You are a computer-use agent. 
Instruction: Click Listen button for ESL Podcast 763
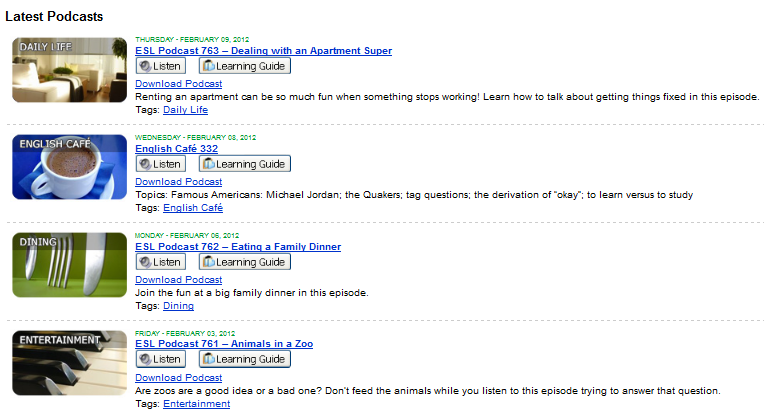pyautogui.click(x=161, y=66)
